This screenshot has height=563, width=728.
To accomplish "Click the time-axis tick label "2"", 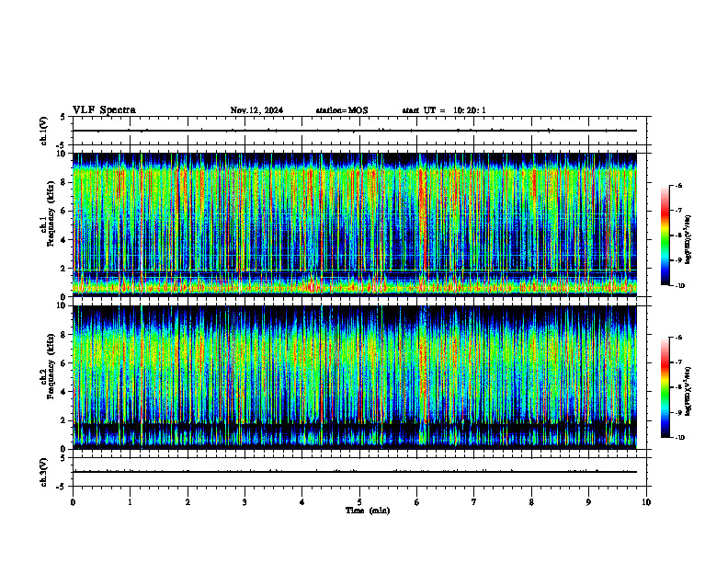I will tap(188, 502).
